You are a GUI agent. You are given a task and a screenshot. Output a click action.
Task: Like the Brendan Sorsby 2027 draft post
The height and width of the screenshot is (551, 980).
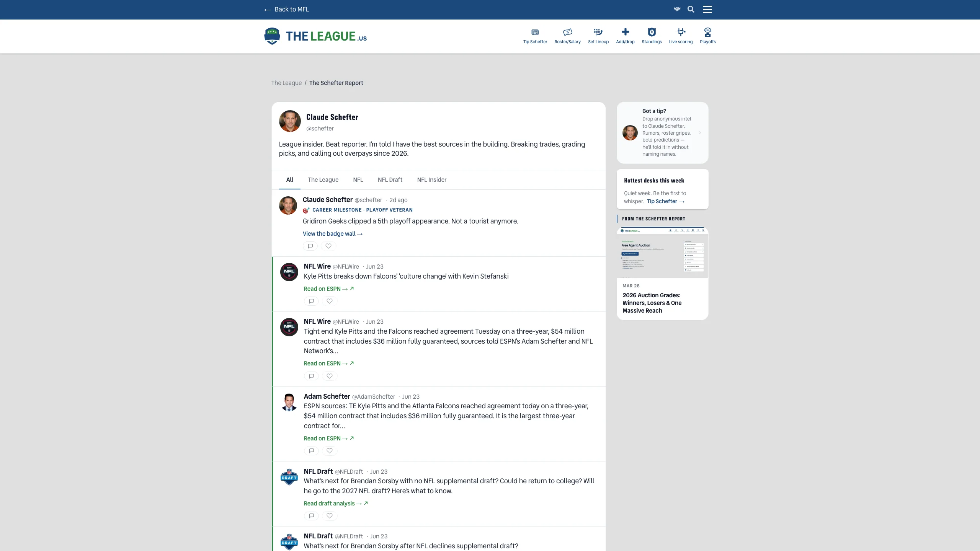coord(330,516)
